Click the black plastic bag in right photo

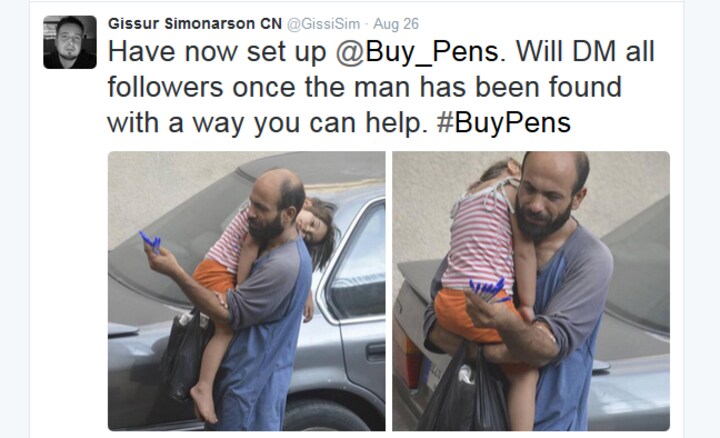[x=464, y=392]
